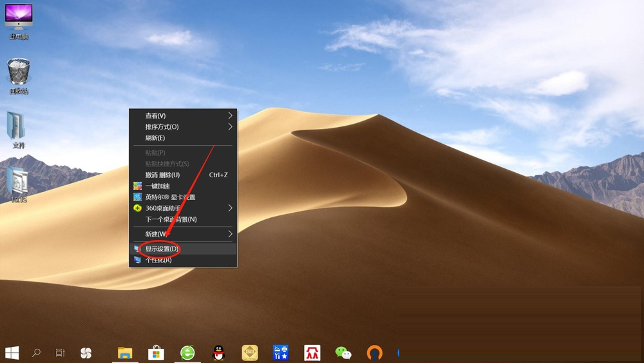This screenshot has width=644, height=363.
Task: Click the 360桌面助手 green icon
Action: [x=138, y=208]
